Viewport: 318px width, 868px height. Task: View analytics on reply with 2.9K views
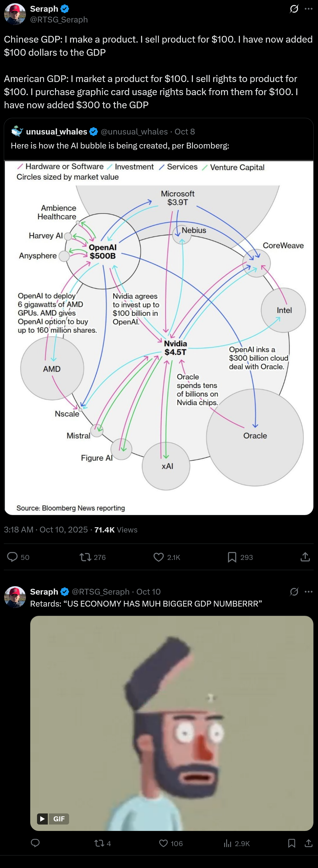click(x=228, y=843)
